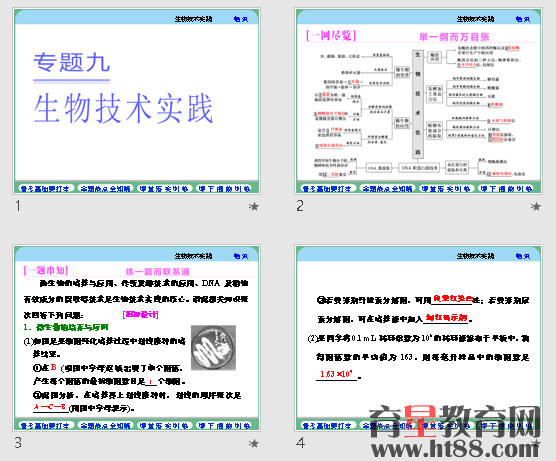Click the magenta bracketed link in slide 3
556x461 pixels.
coord(140,315)
